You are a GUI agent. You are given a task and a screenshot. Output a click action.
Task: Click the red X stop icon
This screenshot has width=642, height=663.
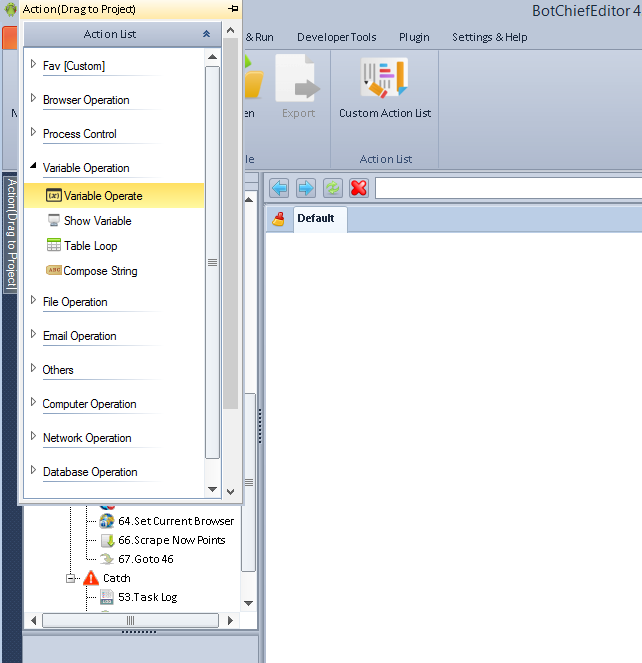358,188
